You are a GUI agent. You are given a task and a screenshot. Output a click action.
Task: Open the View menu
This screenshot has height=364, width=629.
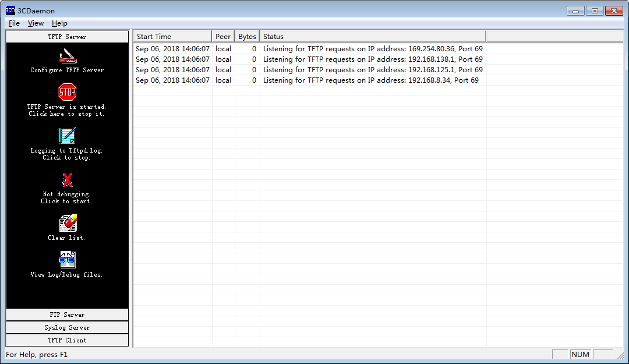coord(36,23)
